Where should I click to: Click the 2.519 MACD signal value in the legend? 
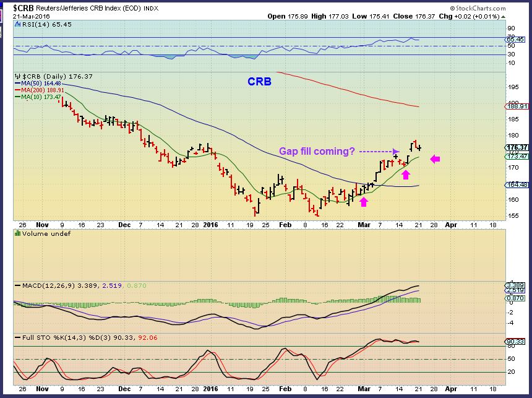111,286
